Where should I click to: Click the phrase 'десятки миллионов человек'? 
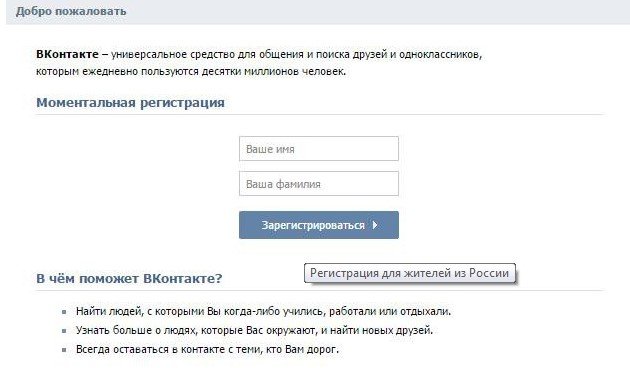click(273, 72)
